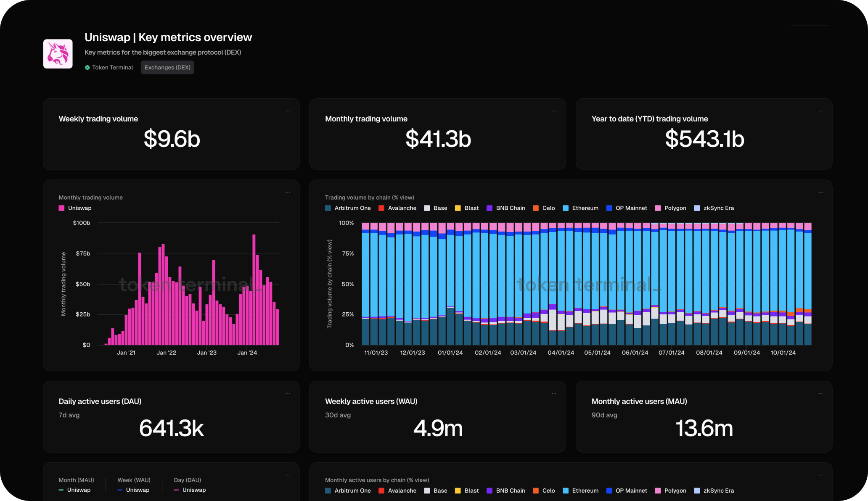Image resolution: width=868 pixels, height=501 pixels.
Task: Open the Weekly trading volume card ellipsis menu
Action: point(288,111)
